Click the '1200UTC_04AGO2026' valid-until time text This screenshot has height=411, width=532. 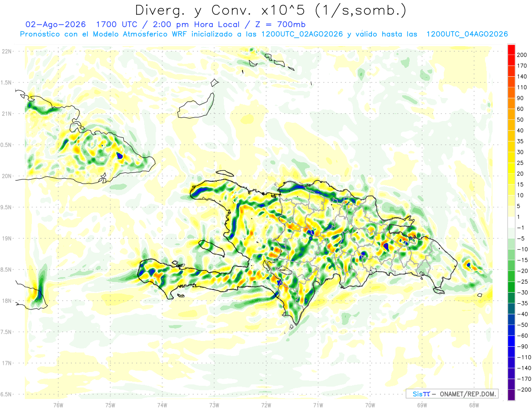[467, 34]
